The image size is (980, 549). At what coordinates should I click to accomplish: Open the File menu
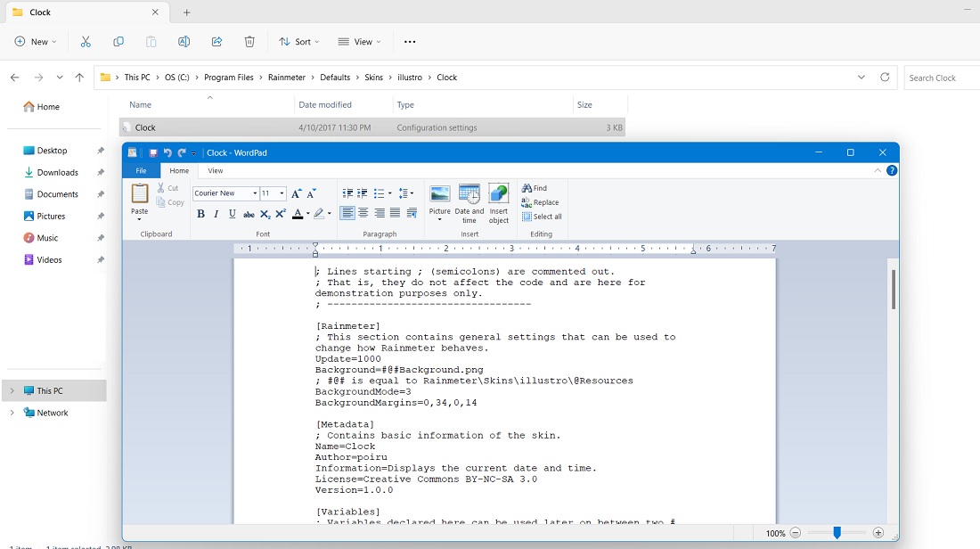pos(141,170)
